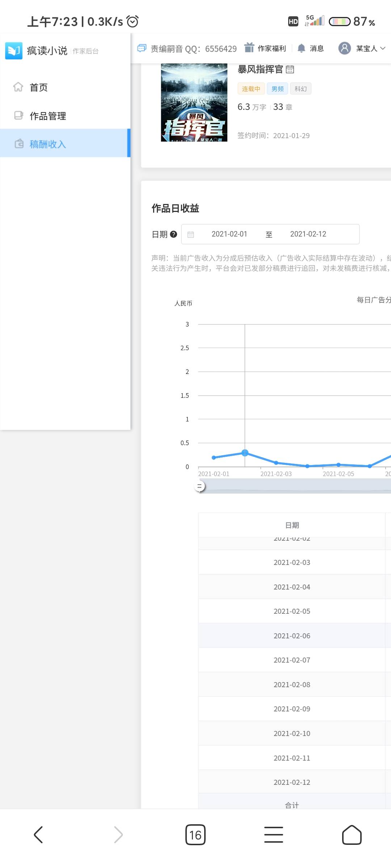Click the 暴风指挥官 book title

(260, 69)
